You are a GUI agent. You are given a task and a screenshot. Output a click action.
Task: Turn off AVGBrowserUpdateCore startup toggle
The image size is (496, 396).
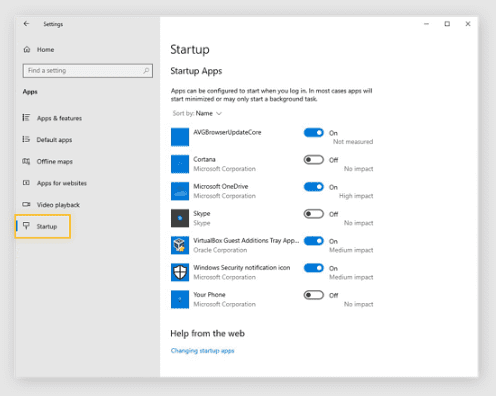click(x=314, y=133)
